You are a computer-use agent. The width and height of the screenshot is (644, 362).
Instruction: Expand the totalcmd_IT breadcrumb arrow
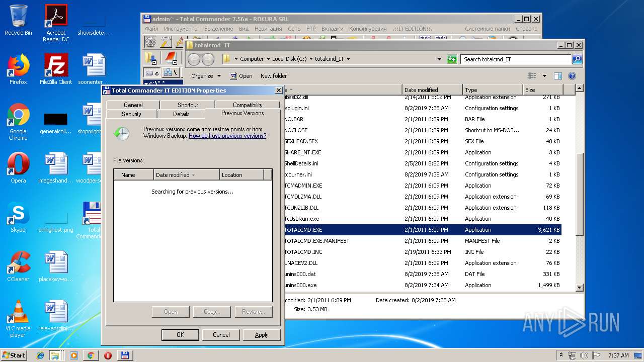click(x=348, y=59)
